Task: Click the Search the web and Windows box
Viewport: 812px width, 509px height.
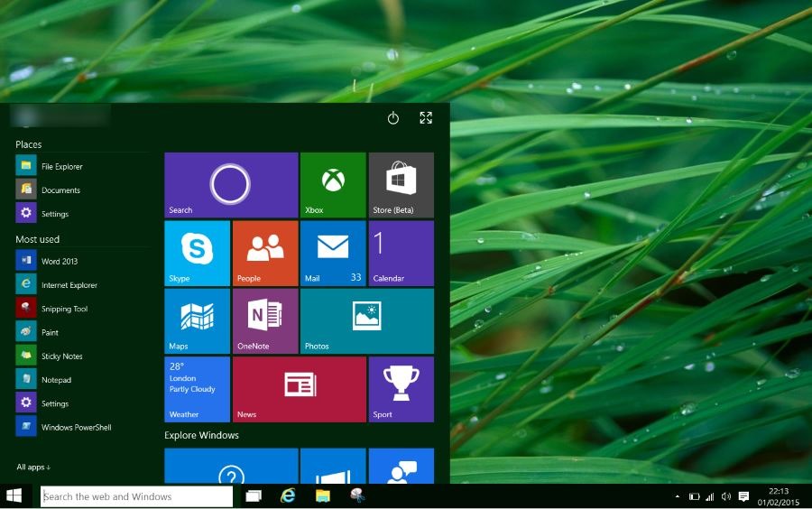Action: 137,496
